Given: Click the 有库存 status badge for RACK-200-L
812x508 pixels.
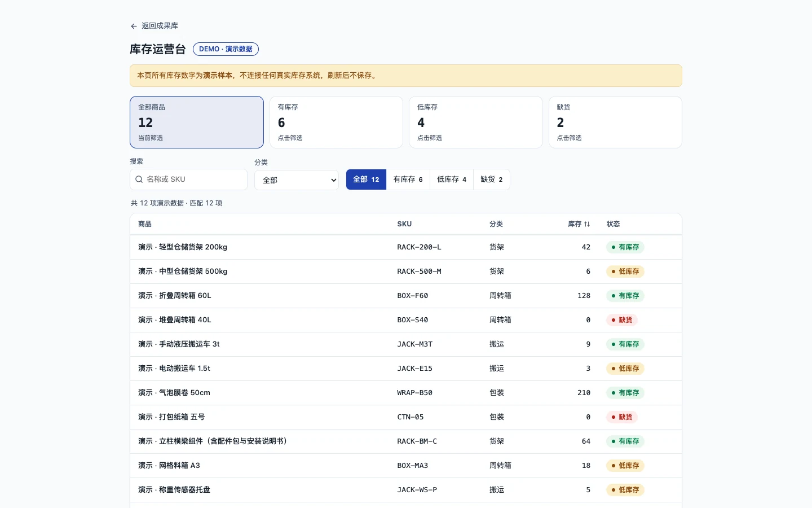Looking at the screenshot, I should click(x=625, y=247).
